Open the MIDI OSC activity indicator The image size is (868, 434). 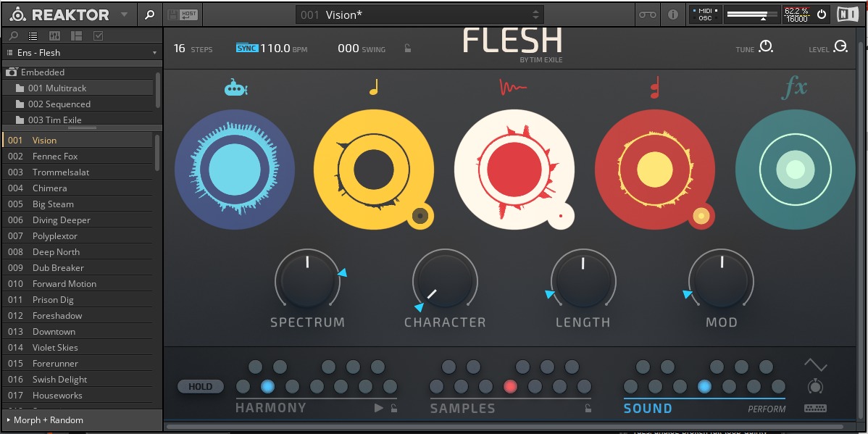(x=705, y=14)
